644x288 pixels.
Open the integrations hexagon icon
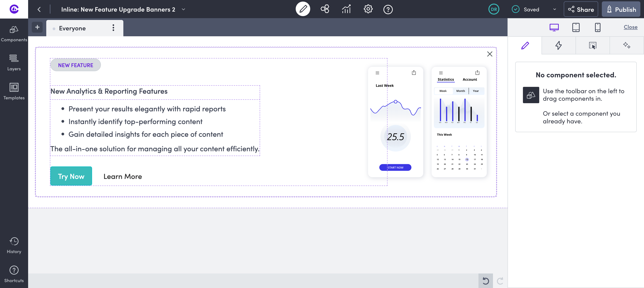pos(325,10)
